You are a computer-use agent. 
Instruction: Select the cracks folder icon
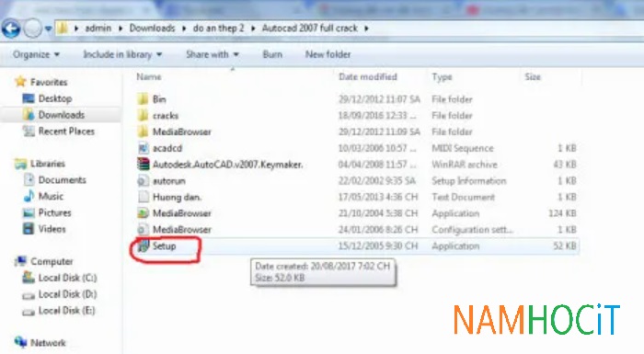[143, 116]
